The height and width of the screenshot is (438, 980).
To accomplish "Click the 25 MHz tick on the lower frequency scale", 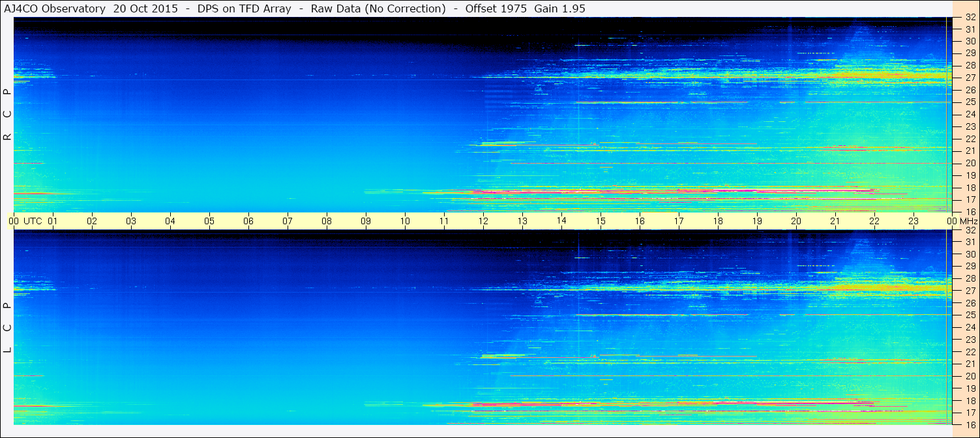I will tap(970, 315).
